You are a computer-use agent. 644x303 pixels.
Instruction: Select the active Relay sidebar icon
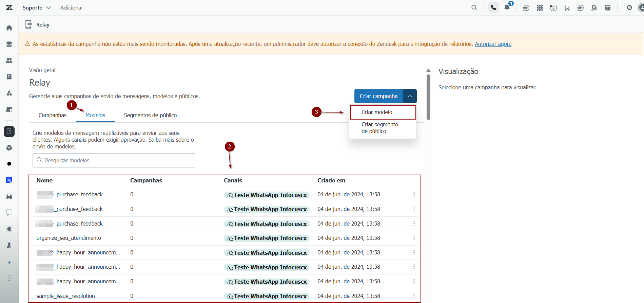[x=9, y=131]
